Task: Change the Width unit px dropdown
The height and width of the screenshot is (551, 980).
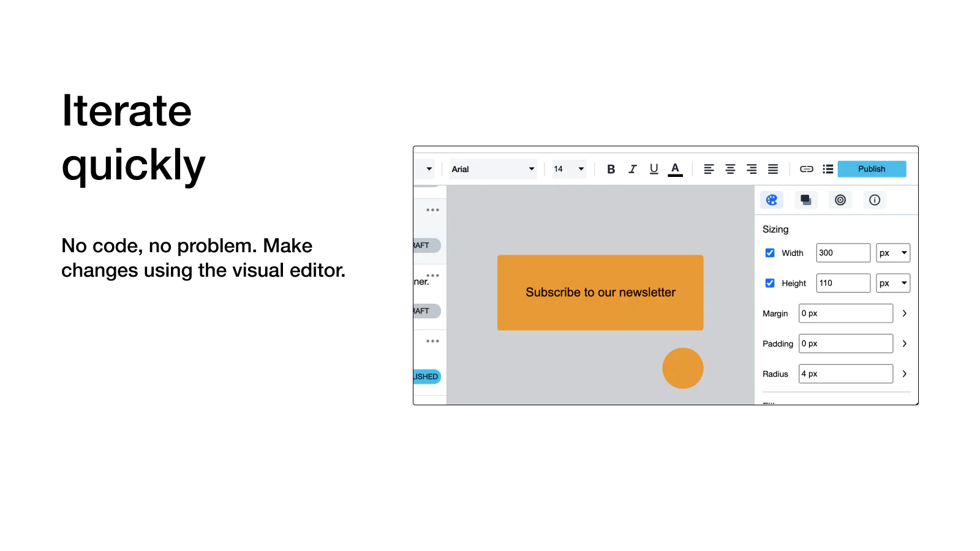Action: point(892,253)
